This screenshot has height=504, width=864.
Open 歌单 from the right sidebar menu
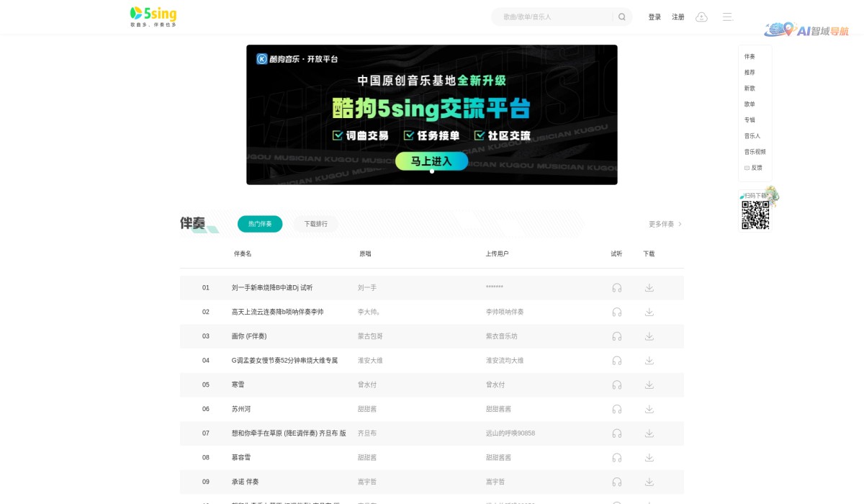[750, 104]
